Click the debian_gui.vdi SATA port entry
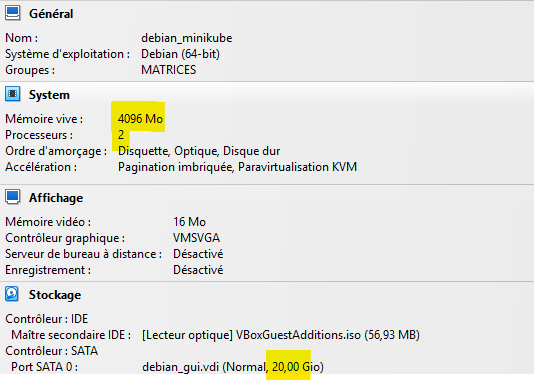The height and width of the screenshot is (380, 534). 233,367
